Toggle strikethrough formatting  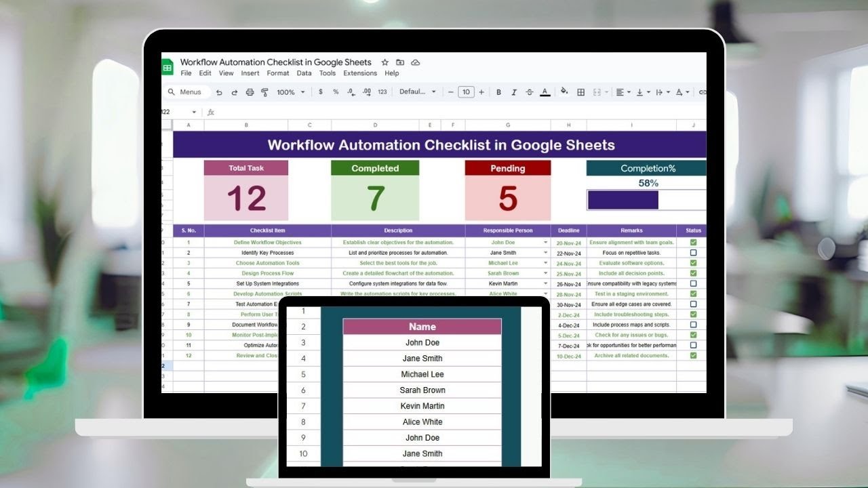529,92
